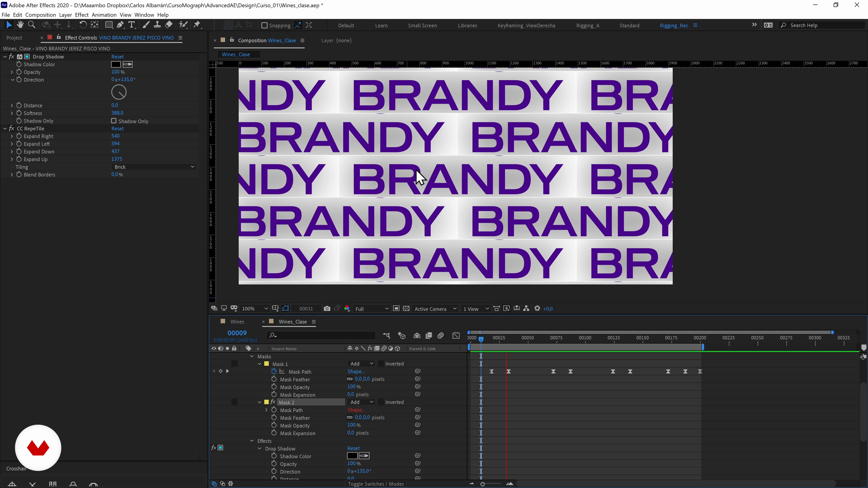Click the Frame Blending timeline icon
The width and height of the screenshot is (868, 488).
point(429,335)
